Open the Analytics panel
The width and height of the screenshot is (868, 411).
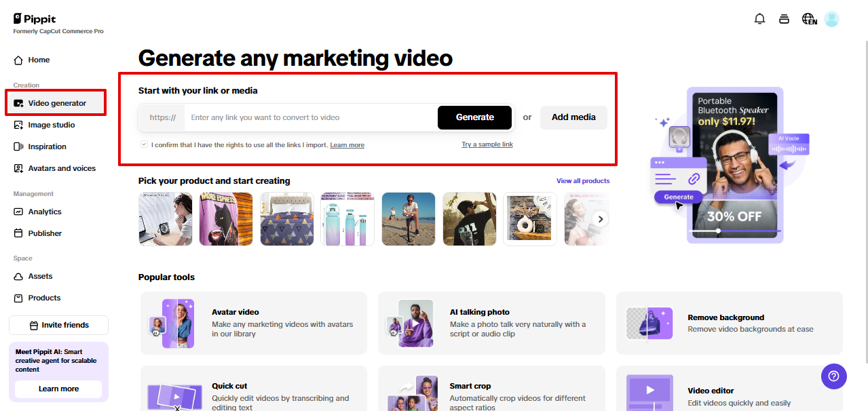tap(45, 212)
